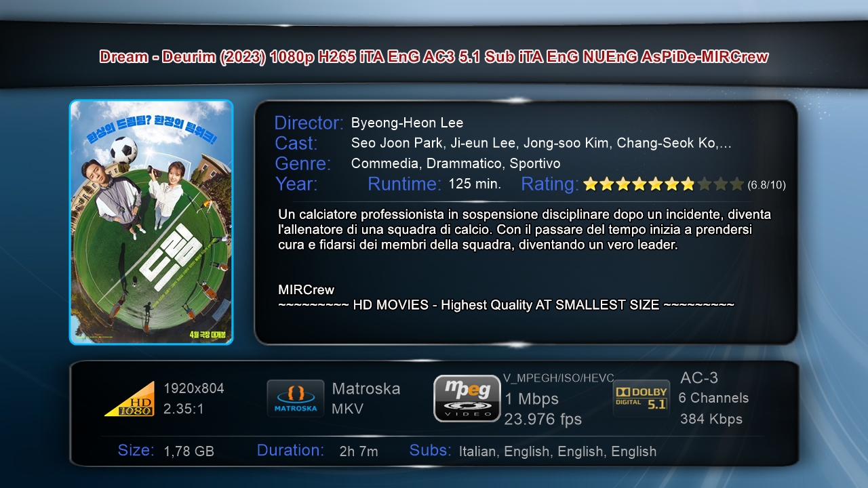Click the 1920x804 resolution text

point(194,388)
